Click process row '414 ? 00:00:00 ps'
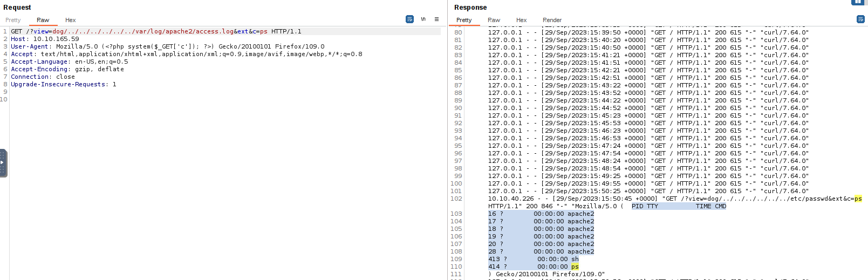The height and width of the screenshot is (280, 868). click(534, 267)
